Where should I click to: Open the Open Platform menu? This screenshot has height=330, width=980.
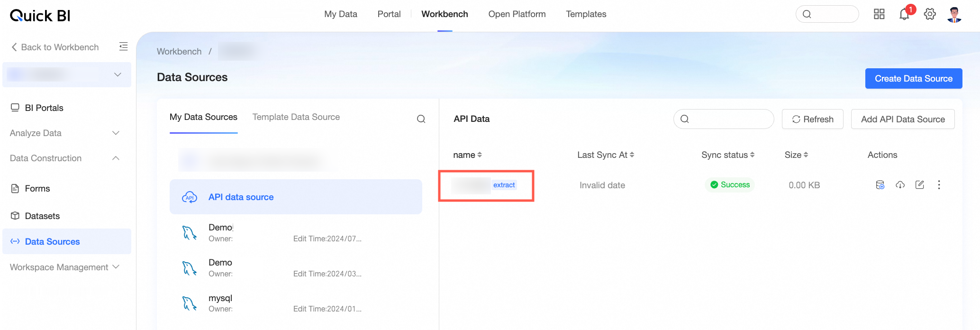tap(517, 14)
